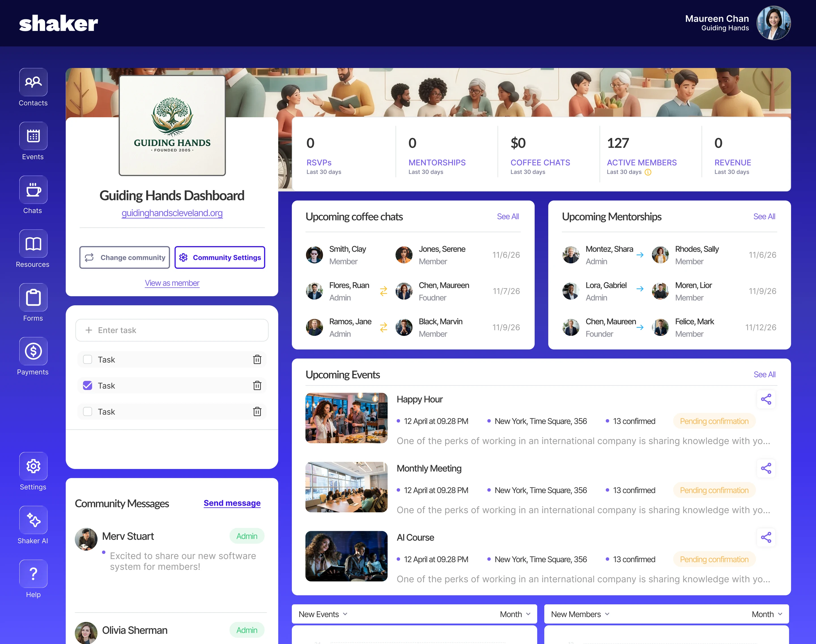Open the Monthly Meeting event title
The height and width of the screenshot is (644, 816).
click(429, 468)
